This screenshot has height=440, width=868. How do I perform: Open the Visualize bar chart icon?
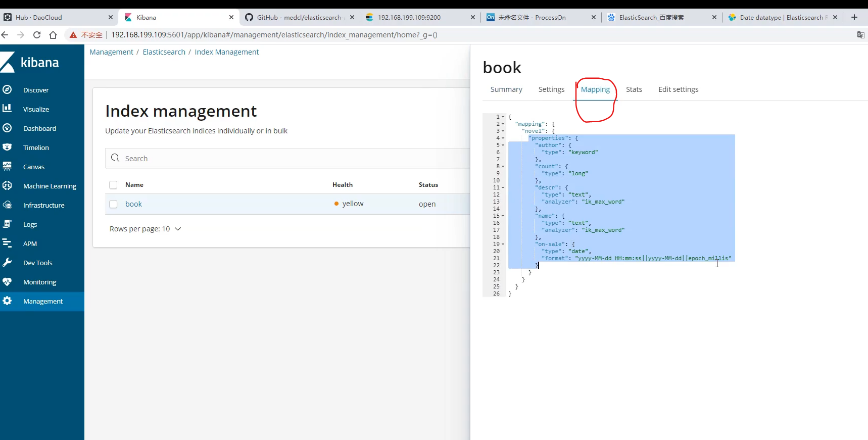(7, 109)
